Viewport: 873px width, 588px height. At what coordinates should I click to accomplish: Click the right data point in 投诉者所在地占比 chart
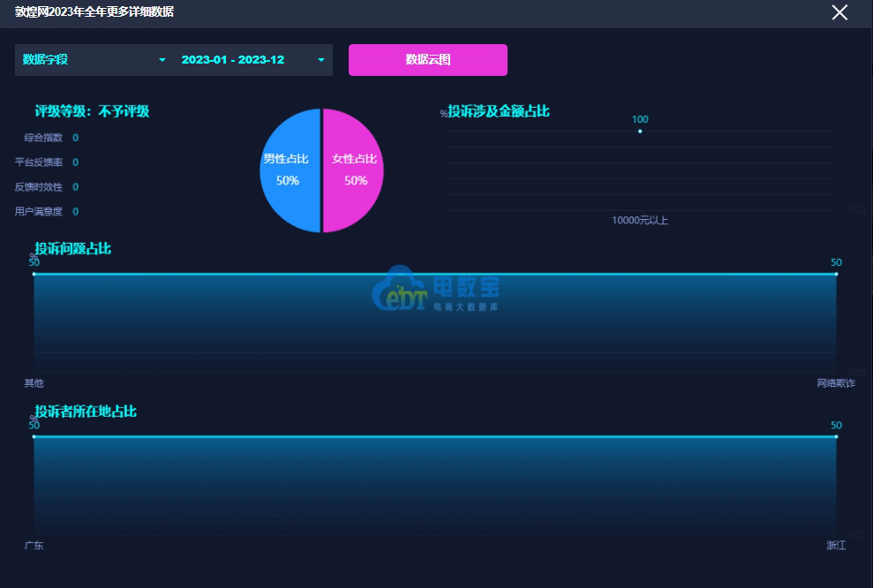coord(836,436)
